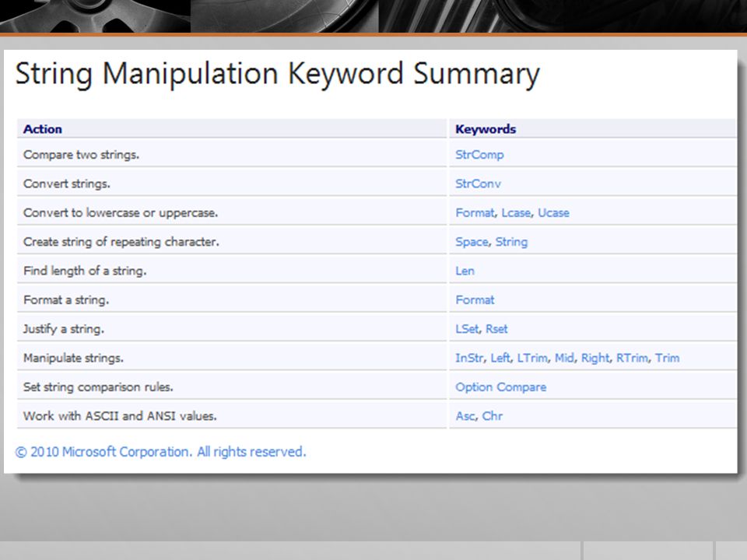747x560 pixels.
Task: Open the StrComp keyword link
Action: coord(479,155)
